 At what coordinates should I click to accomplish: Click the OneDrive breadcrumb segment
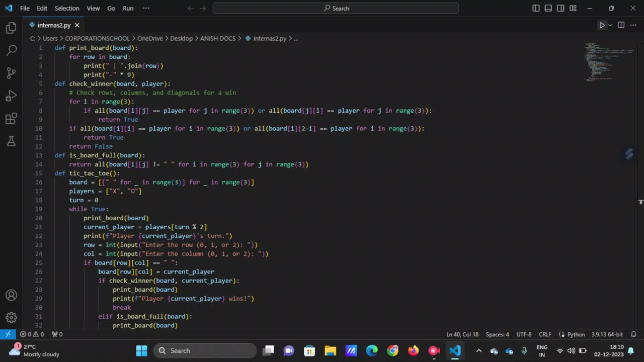pos(150,38)
